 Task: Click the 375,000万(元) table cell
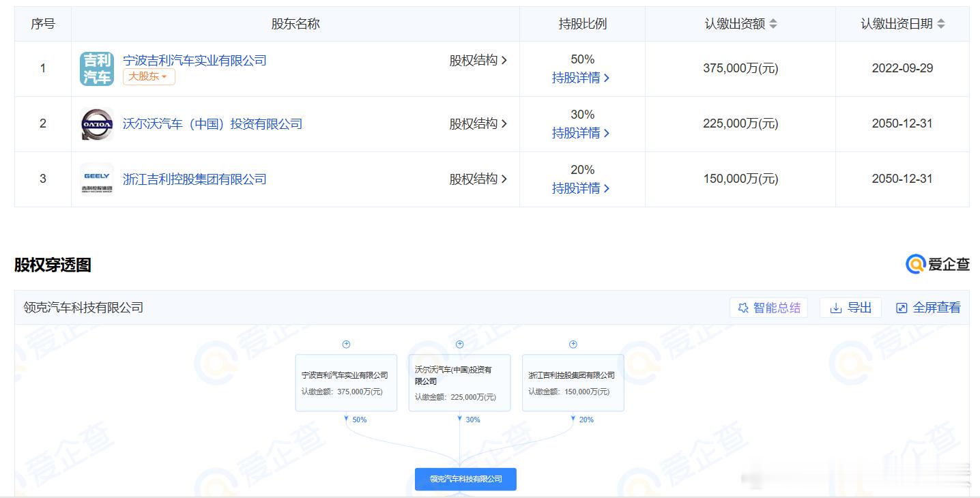coord(740,69)
